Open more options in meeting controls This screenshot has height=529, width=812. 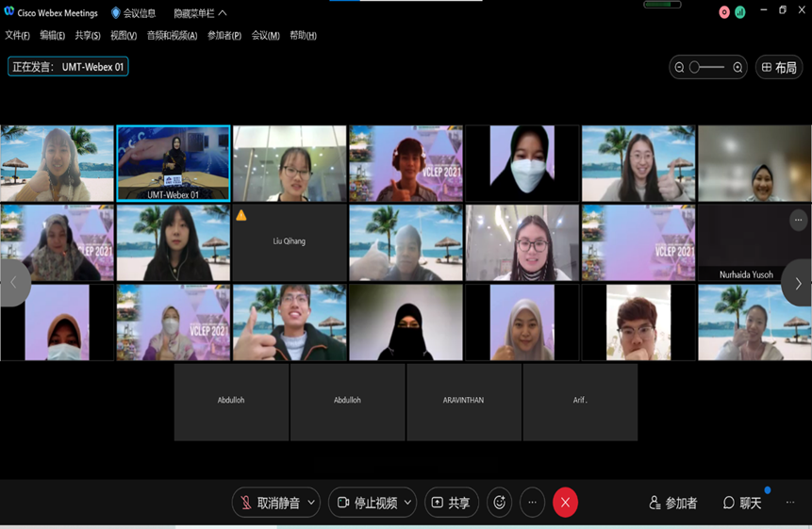click(x=532, y=503)
